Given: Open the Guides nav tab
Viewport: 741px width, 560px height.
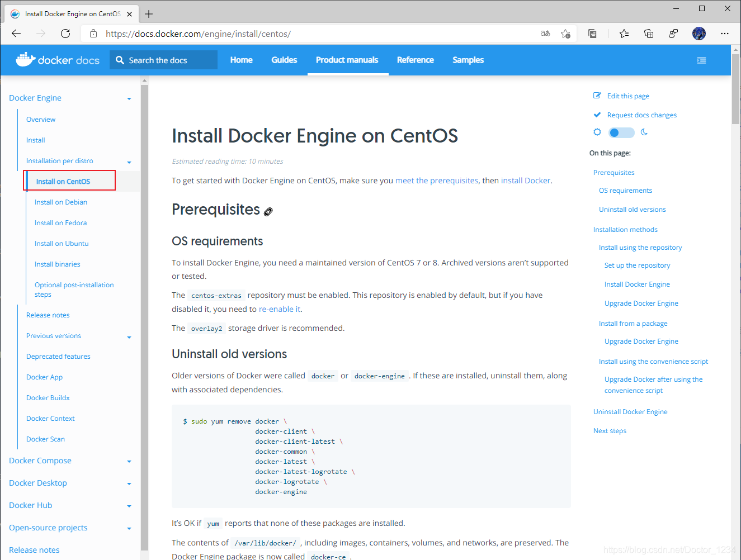Looking at the screenshot, I should 284,60.
